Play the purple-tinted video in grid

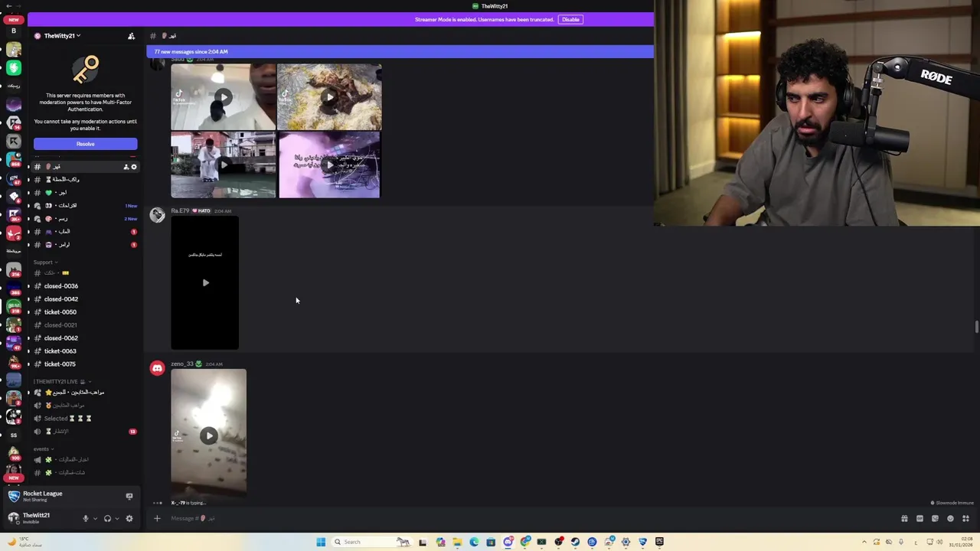point(329,165)
